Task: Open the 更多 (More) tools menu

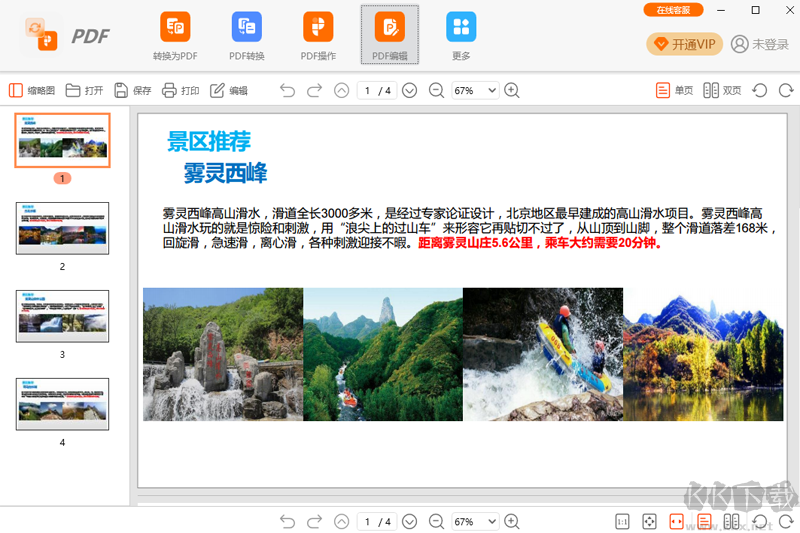Action: (x=461, y=35)
